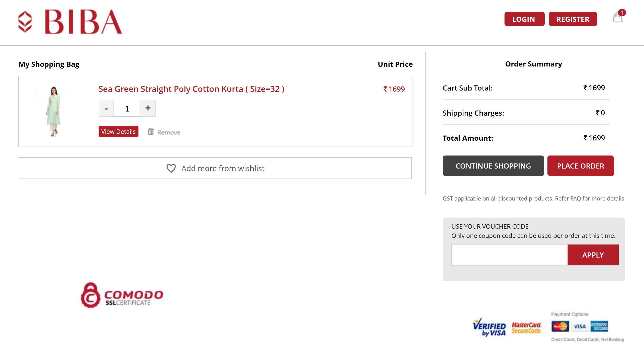Click the wishlist heart icon

point(171,168)
